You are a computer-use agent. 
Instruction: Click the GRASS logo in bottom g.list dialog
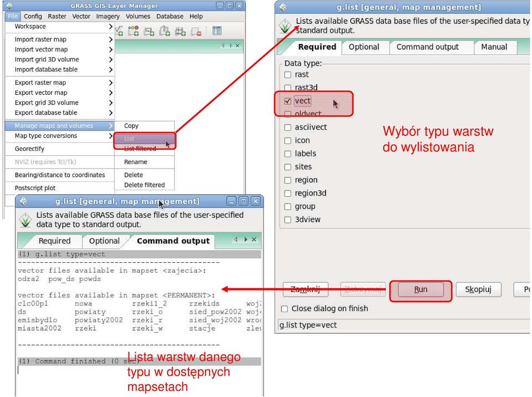coord(25,220)
